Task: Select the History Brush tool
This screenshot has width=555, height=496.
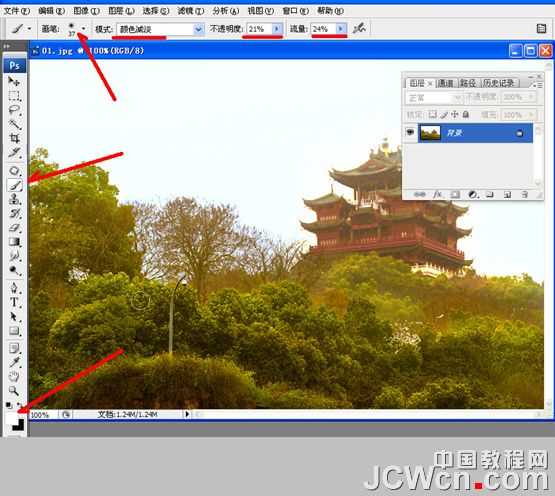Action: coord(14,213)
